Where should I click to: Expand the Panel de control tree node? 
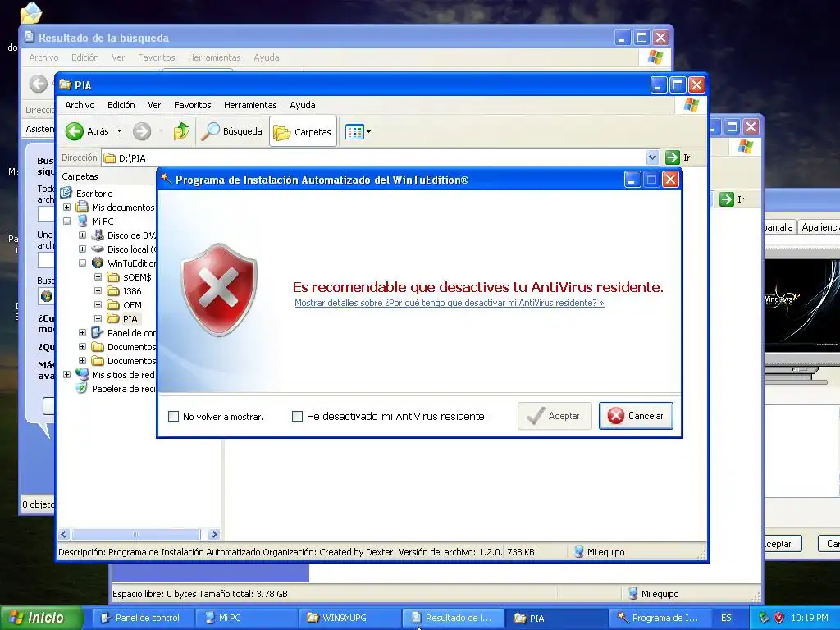click(83, 333)
